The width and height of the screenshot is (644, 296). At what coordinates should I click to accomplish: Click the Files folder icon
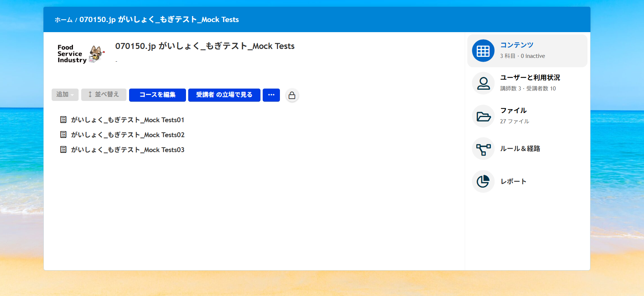483,116
